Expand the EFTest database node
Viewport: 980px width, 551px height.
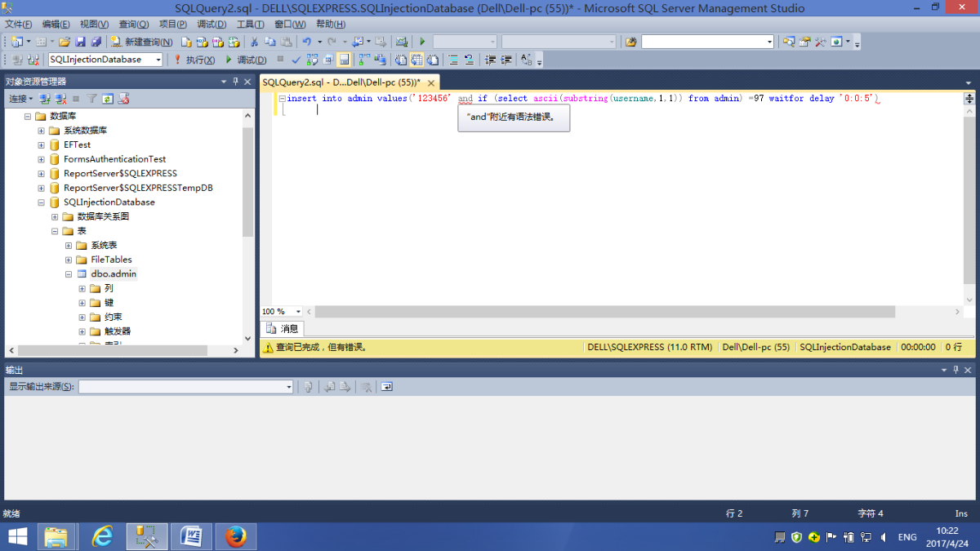(x=41, y=145)
